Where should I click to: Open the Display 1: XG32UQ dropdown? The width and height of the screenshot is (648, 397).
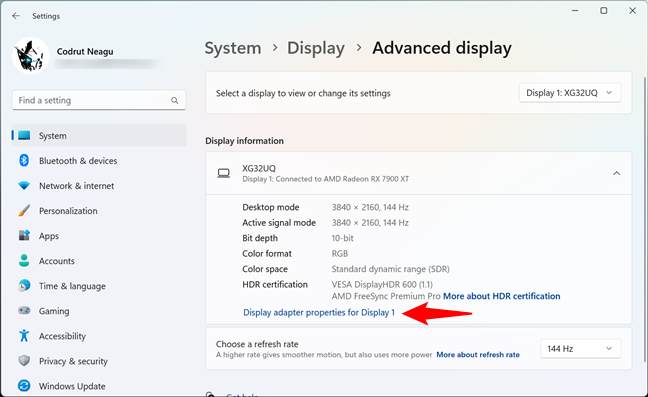coord(570,93)
